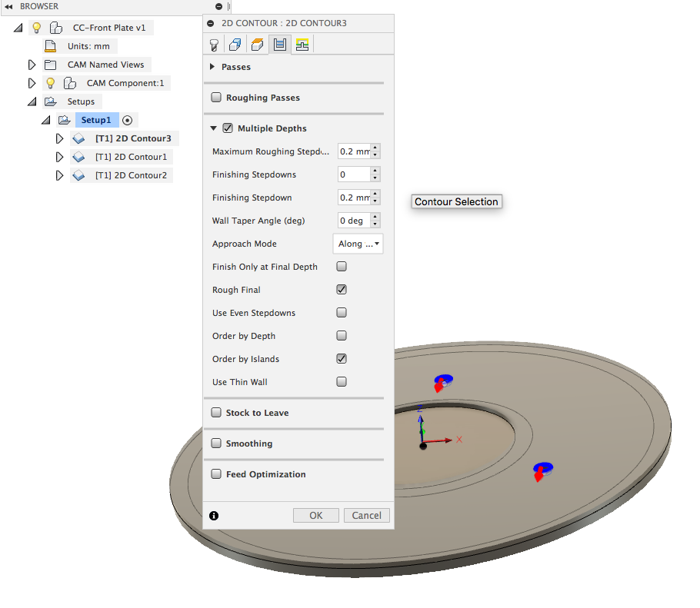Select the Linking tab icon
The image size is (700, 608).
[x=302, y=45]
